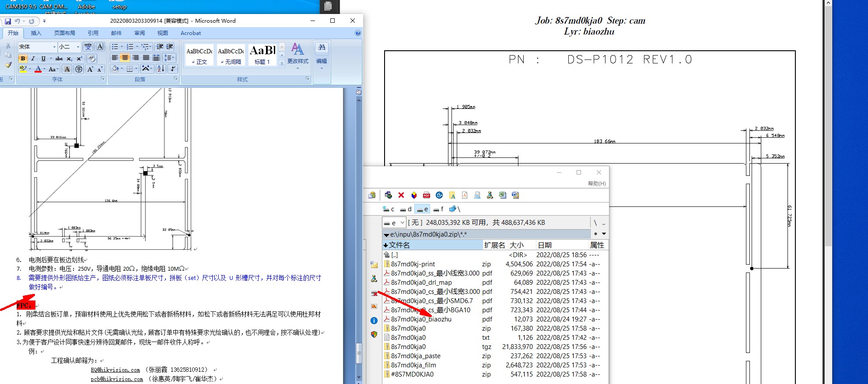Viewport: 868px width, 384px height.
Task: Toggle Subscript formatting in Word
Action: tap(69, 58)
